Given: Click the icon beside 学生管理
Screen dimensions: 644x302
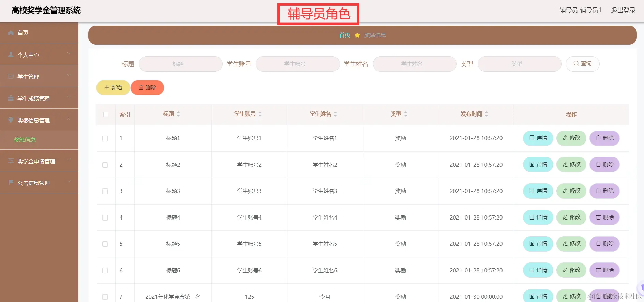Looking at the screenshot, I should pos(11,76).
